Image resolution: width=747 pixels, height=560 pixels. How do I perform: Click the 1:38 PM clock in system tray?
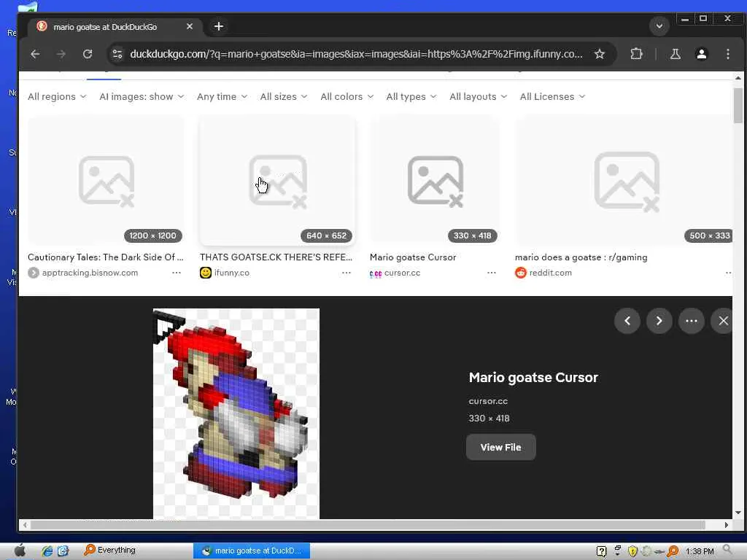(700, 551)
